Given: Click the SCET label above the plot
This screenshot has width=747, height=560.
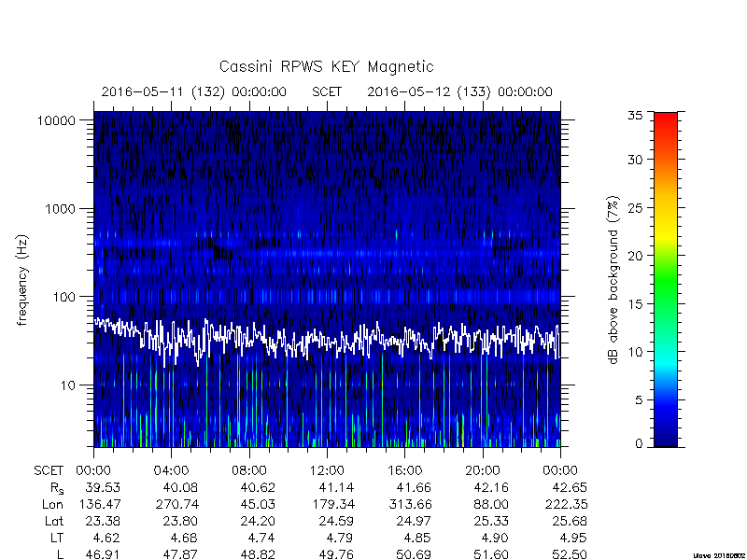Looking at the screenshot, I should [327, 91].
